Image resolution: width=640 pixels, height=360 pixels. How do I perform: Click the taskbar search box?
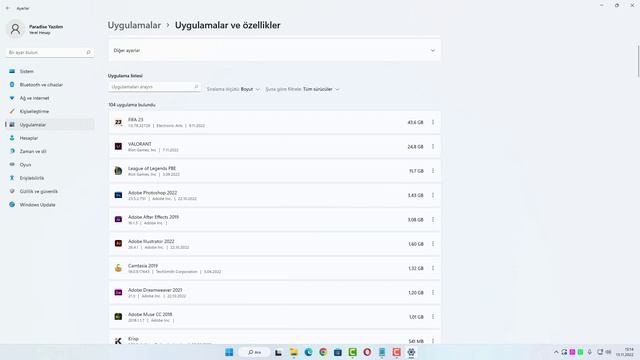coord(254,352)
